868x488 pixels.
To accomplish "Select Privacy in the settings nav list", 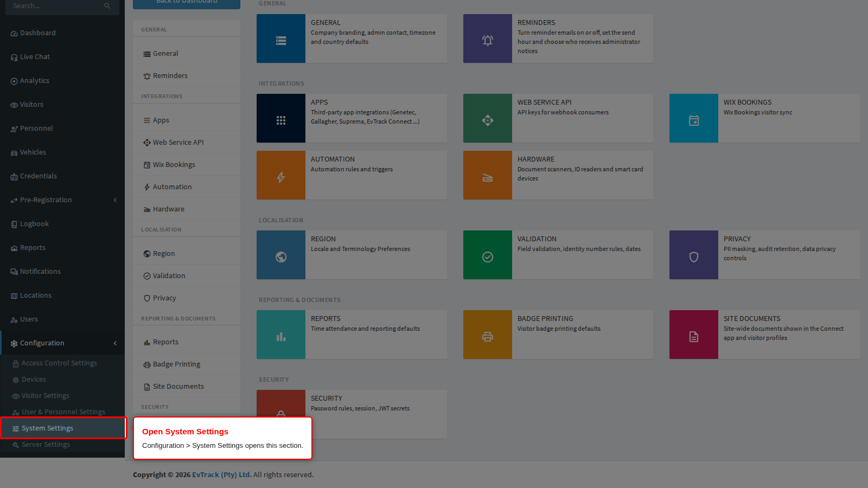I will click(x=187, y=298).
